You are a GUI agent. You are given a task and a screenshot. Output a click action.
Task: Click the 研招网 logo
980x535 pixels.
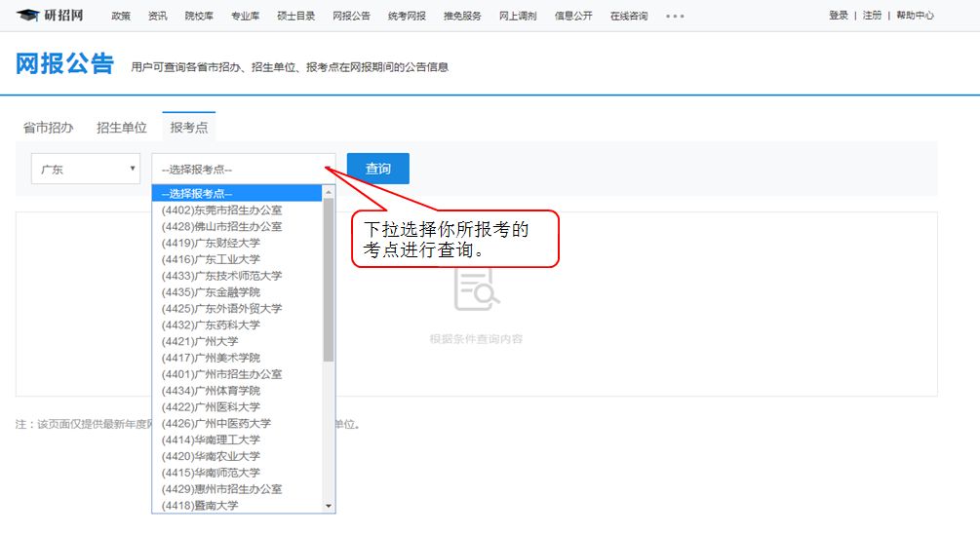point(50,15)
